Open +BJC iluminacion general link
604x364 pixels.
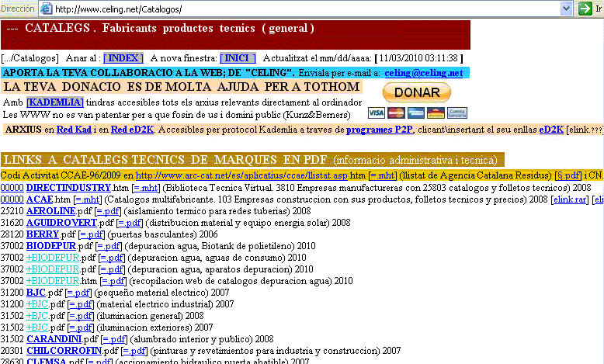(37, 316)
